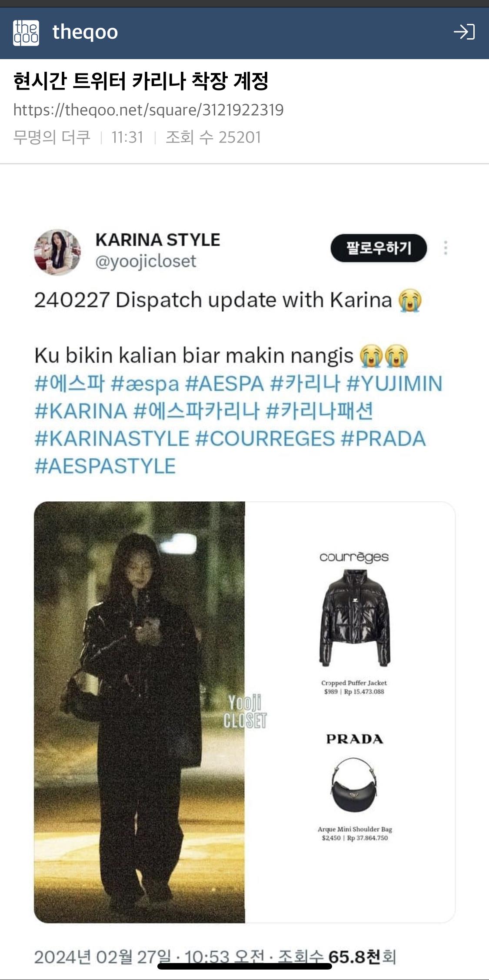Open the theqoo.net/square post URL
This screenshot has height=980, width=489.
point(148,110)
